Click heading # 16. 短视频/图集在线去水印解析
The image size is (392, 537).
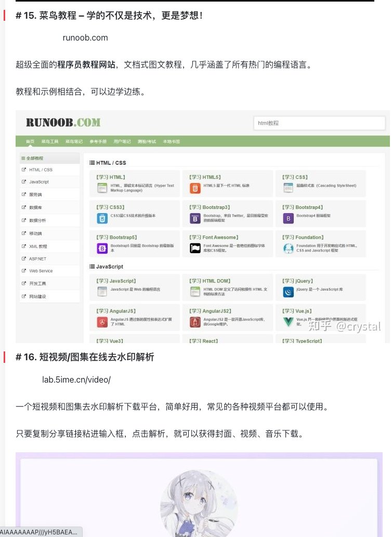[x=85, y=357]
